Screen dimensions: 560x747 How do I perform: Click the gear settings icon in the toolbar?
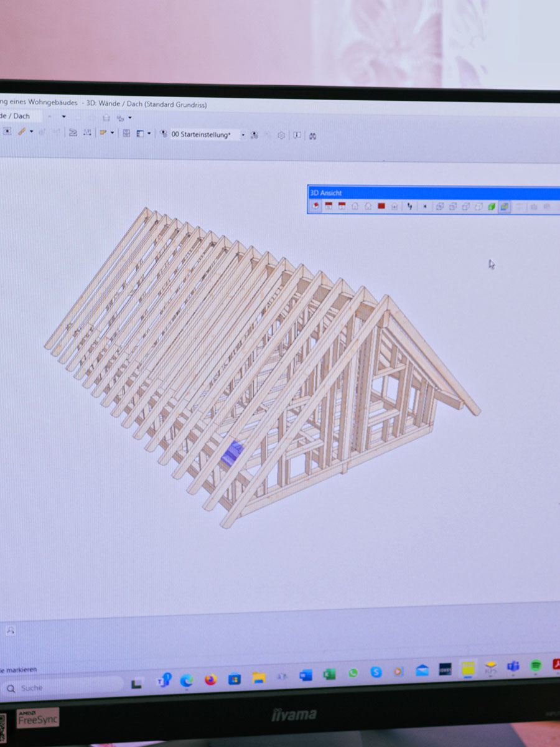click(x=281, y=135)
